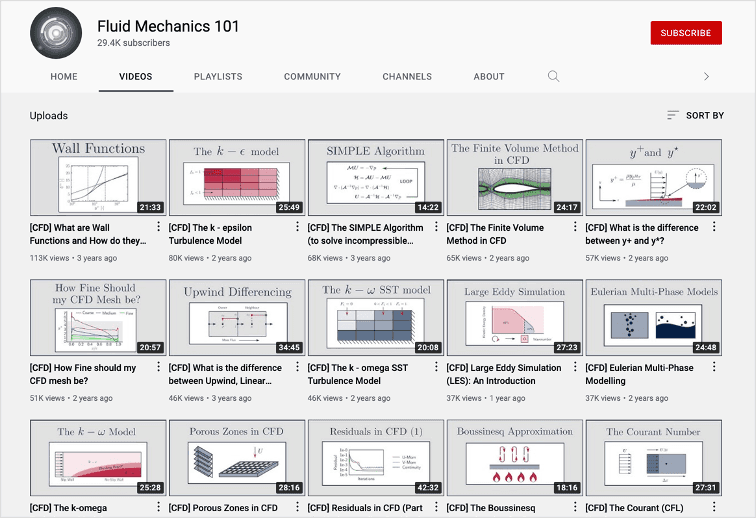
Task: Open title link What are Wall Functions
Action: (x=88, y=234)
